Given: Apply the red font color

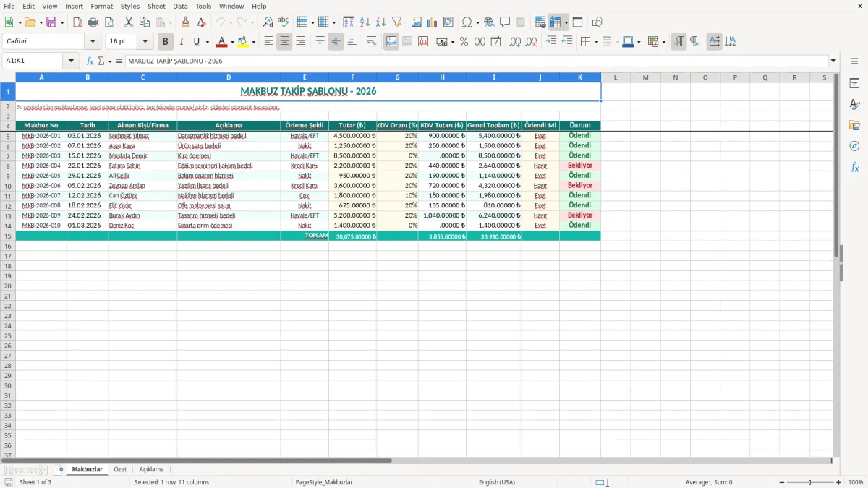Looking at the screenshot, I should tap(222, 42).
